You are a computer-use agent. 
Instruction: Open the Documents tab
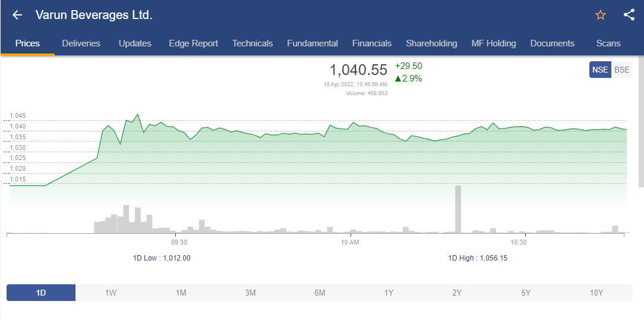pyautogui.click(x=552, y=43)
